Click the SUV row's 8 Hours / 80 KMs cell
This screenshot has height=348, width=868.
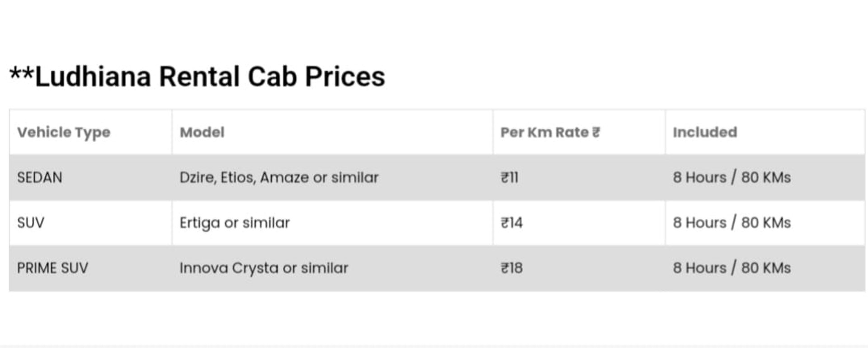[x=732, y=223]
